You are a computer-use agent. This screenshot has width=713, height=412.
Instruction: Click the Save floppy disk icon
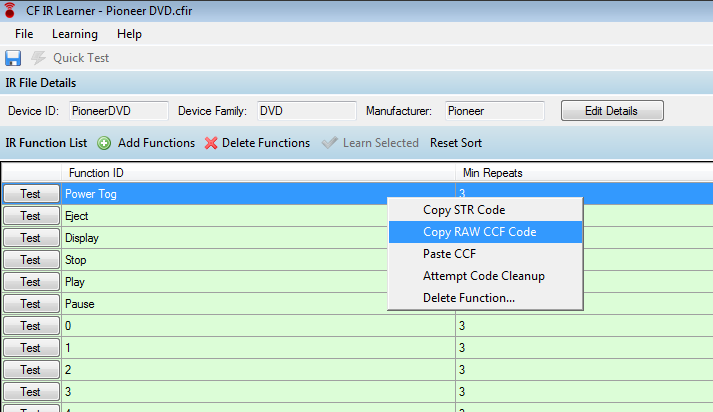14,58
